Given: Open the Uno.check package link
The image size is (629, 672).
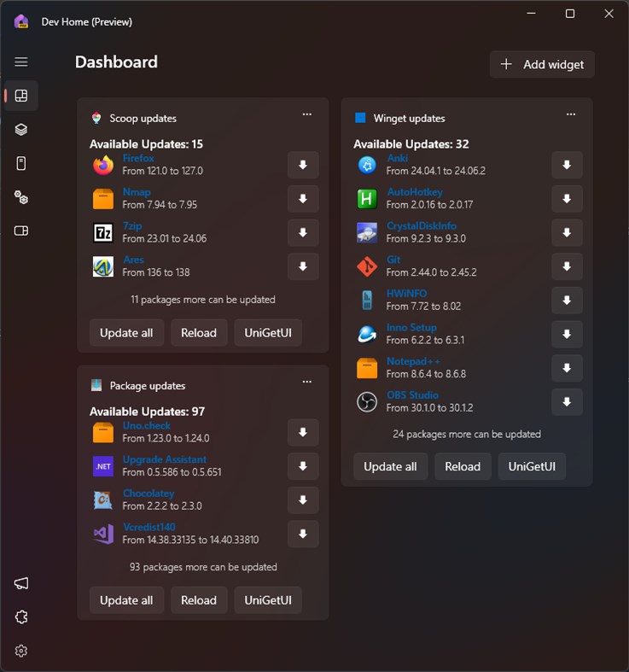Looking at the screenshot, I should click(x=147, y=425).
